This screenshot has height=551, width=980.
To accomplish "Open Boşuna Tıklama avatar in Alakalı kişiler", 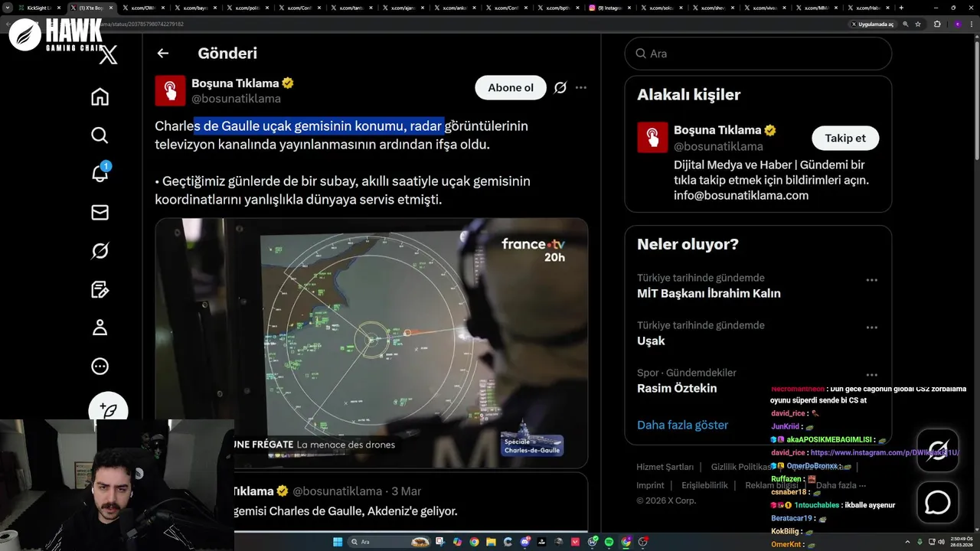I will [652, 137].
